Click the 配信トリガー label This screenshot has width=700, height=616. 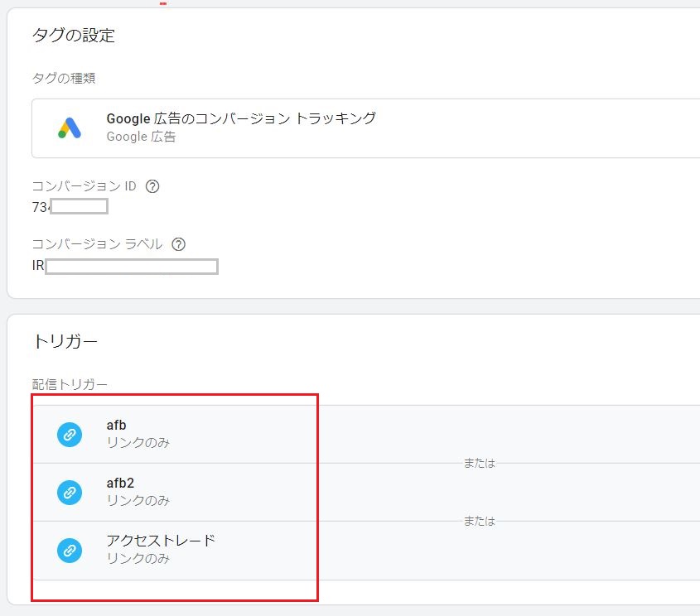[70, 383]
